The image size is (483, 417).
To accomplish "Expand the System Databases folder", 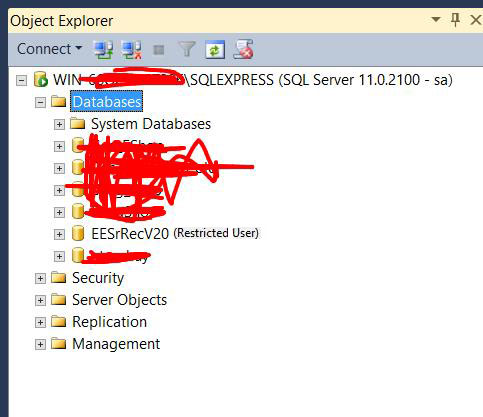I will (59, 124).
